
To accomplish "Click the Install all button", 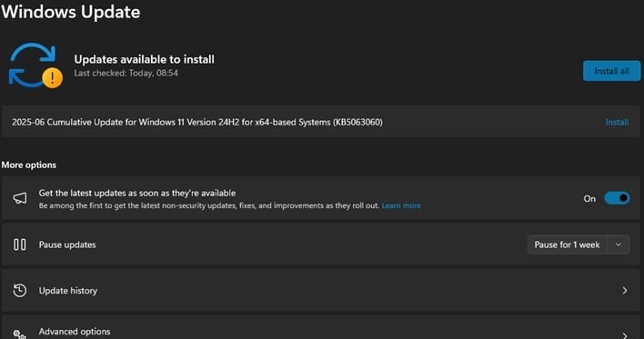I will [x=611, y=71].
